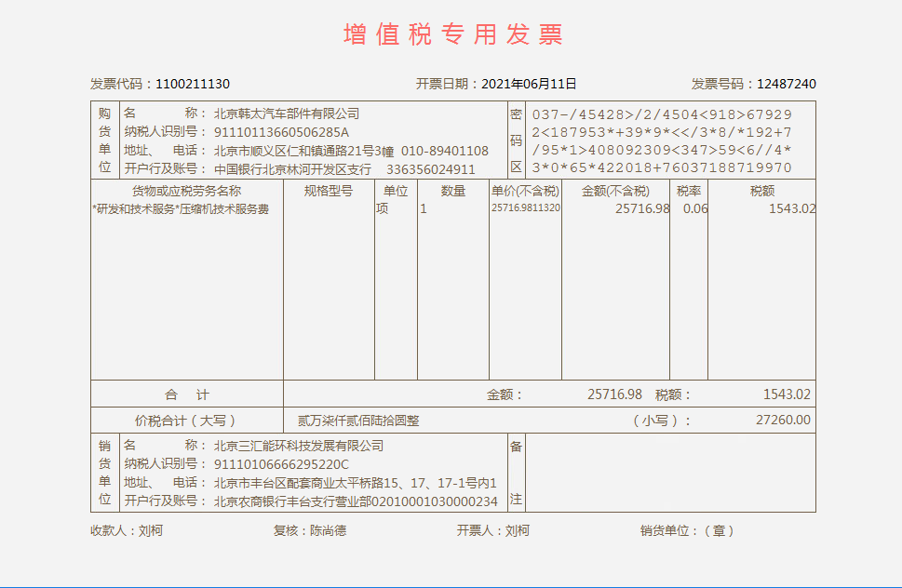
Task: Click tax rate value 0.06
Action: point(695,208)
